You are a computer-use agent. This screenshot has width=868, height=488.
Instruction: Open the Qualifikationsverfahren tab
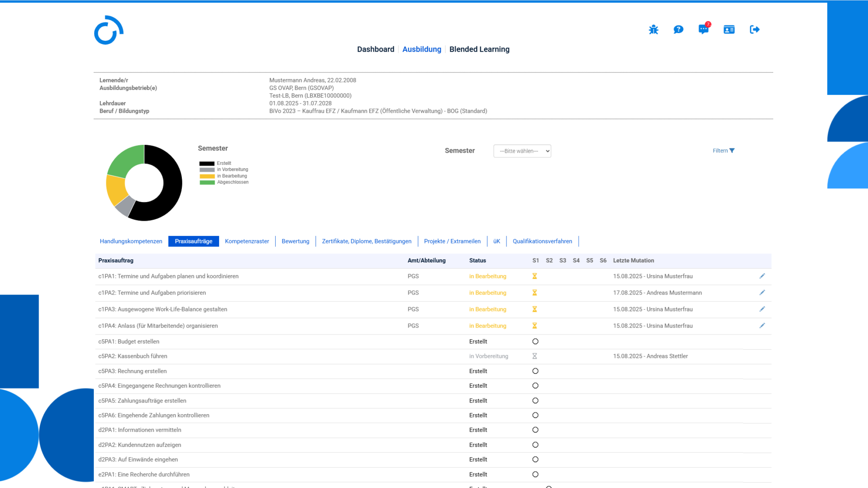(542, 241)
